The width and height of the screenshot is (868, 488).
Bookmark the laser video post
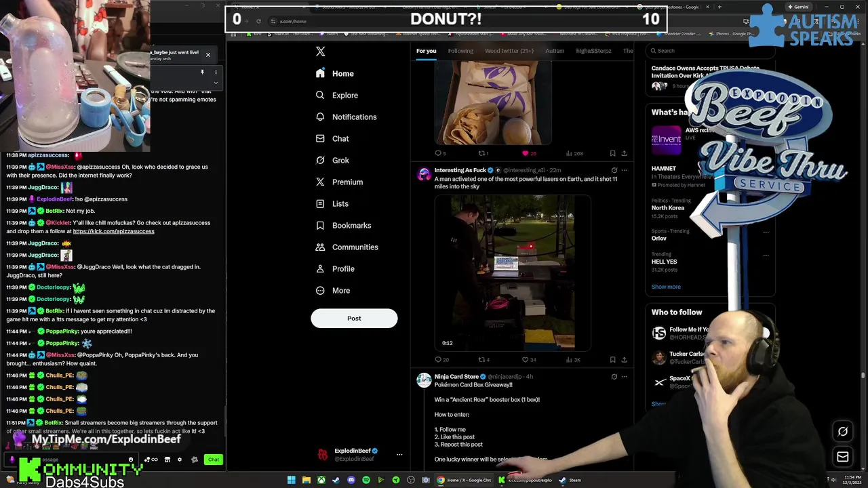[612, 360]
